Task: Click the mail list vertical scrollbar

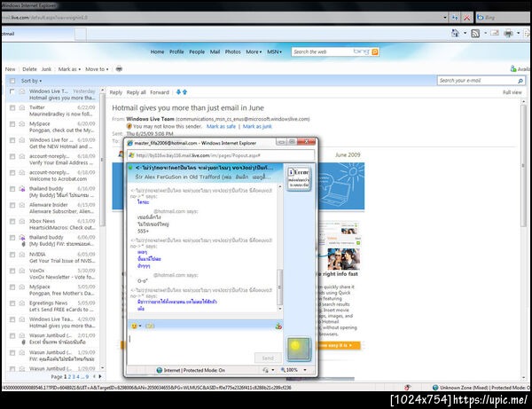Action: [x=103, y=227]
